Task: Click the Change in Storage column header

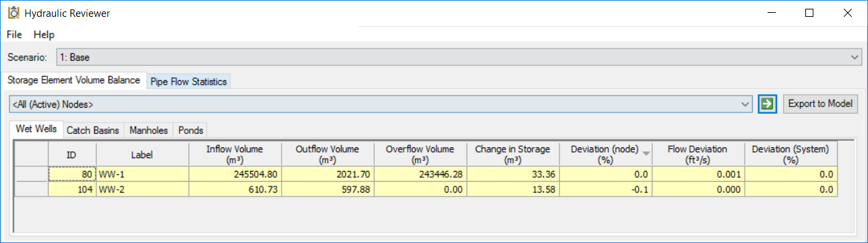Action: tap(512, 154)
